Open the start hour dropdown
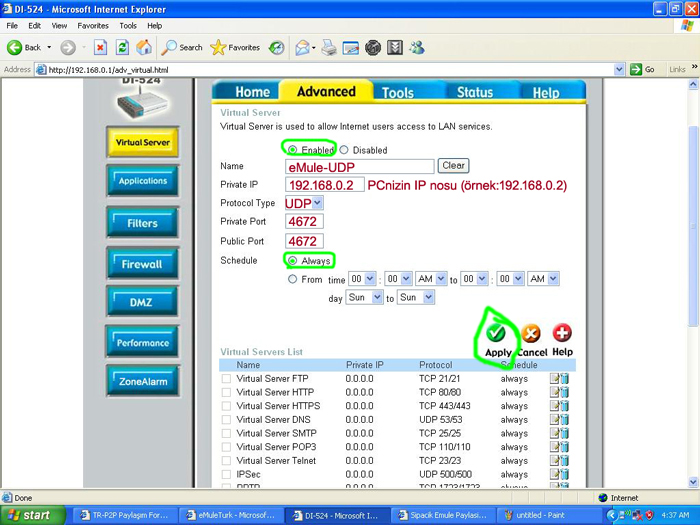Screen dimensions: 700x525 coord(362,279)
